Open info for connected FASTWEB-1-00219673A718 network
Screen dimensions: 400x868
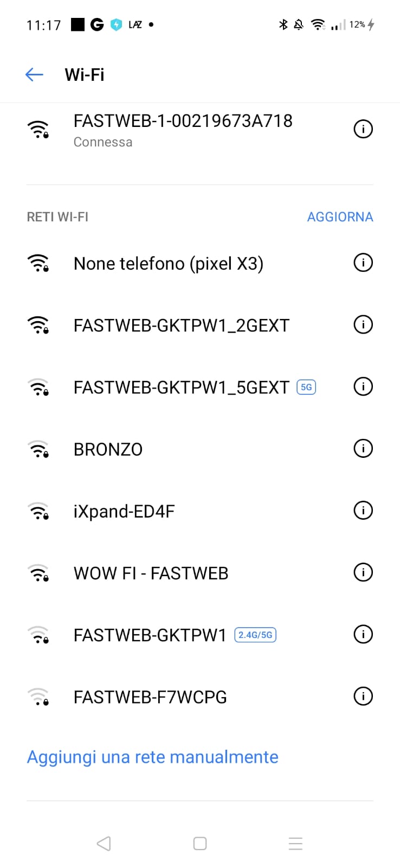pyautogui.click(x=363, y=129)
